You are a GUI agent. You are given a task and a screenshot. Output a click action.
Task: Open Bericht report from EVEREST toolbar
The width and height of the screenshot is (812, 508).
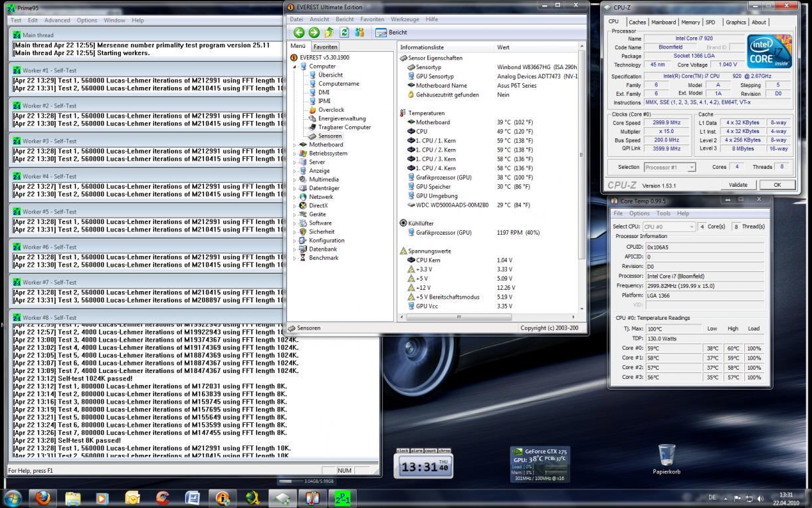[391, 32]
